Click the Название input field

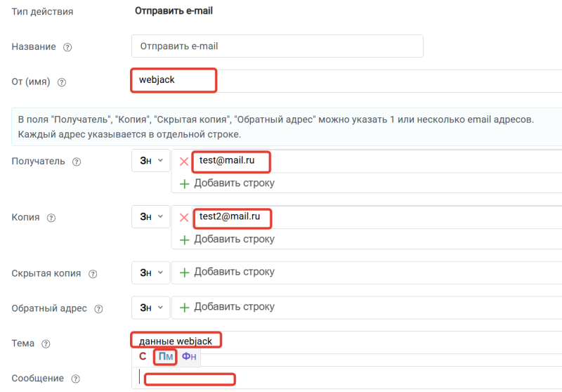(277, 46)
